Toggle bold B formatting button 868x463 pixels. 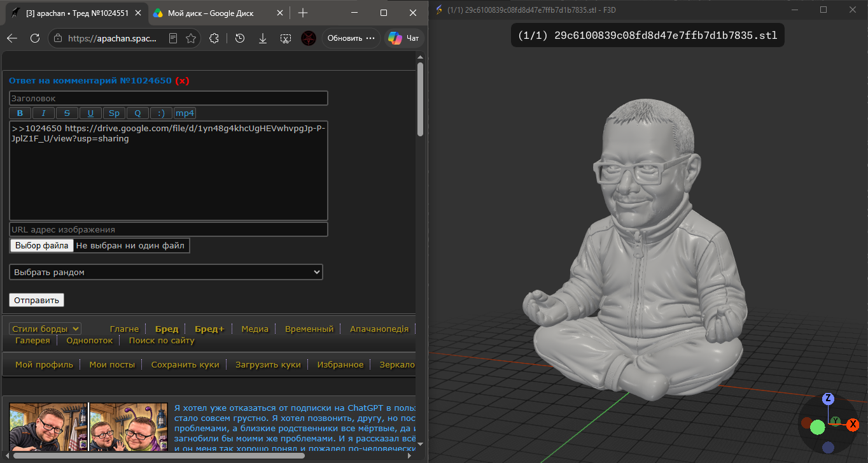20,113
